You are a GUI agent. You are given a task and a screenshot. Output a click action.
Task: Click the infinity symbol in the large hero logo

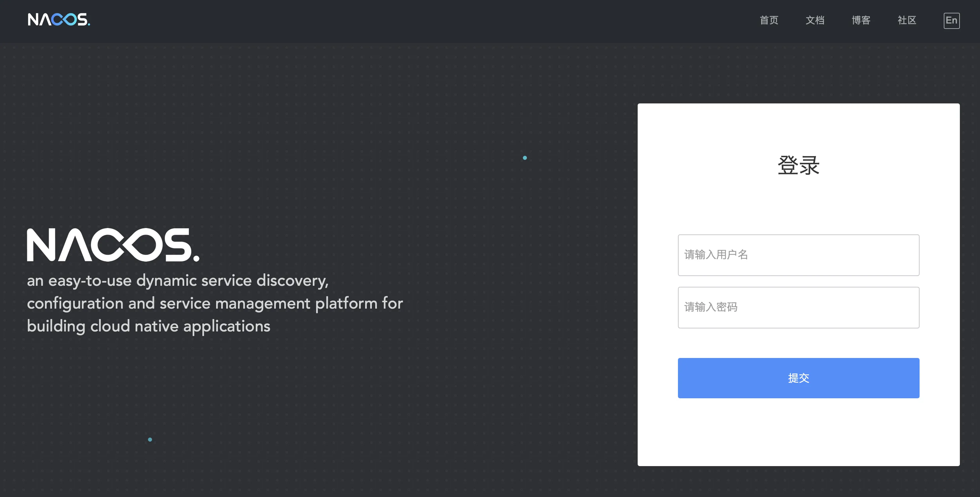tap(128, 245)
